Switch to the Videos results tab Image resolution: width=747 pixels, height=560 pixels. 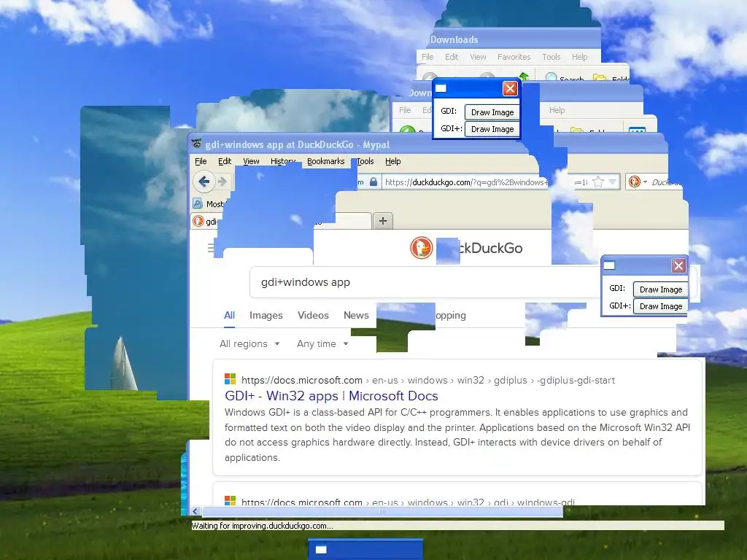click(313, 315)
